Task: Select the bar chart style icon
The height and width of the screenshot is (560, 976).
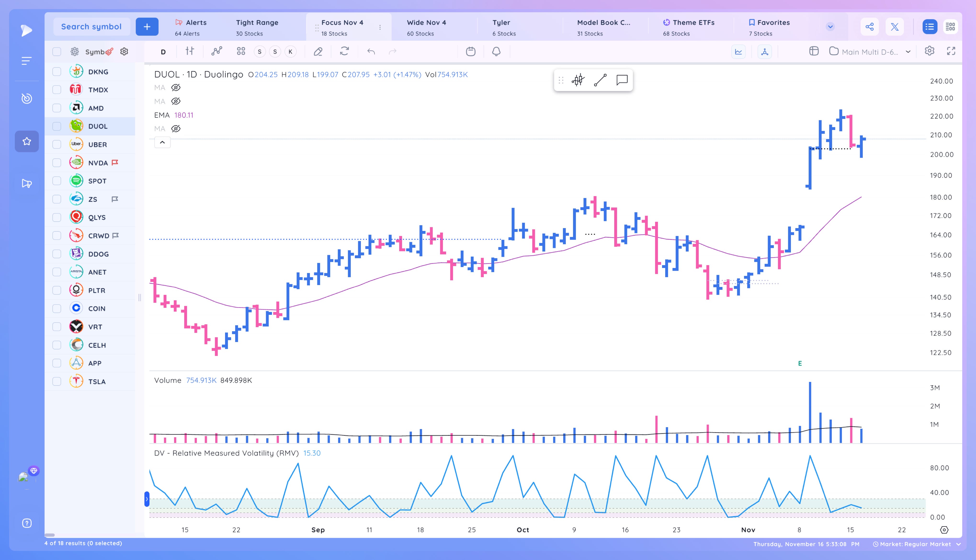Action: pos(190,51)
